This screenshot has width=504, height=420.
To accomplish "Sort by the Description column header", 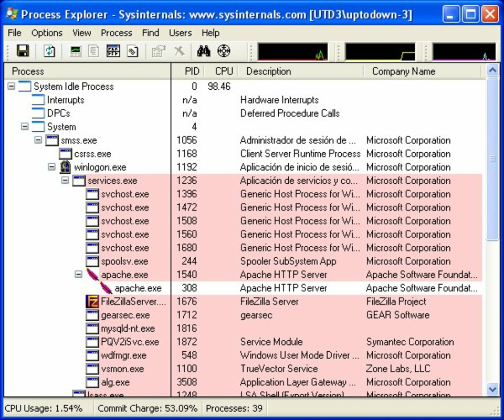I will click(x=300, y=71).
